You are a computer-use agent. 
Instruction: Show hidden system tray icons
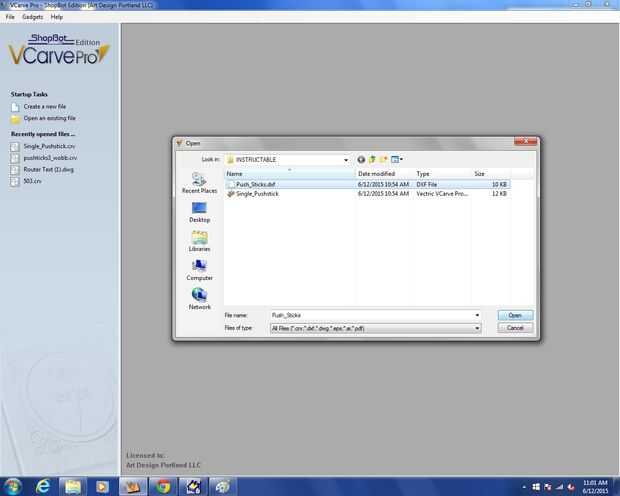pos(524,487)
